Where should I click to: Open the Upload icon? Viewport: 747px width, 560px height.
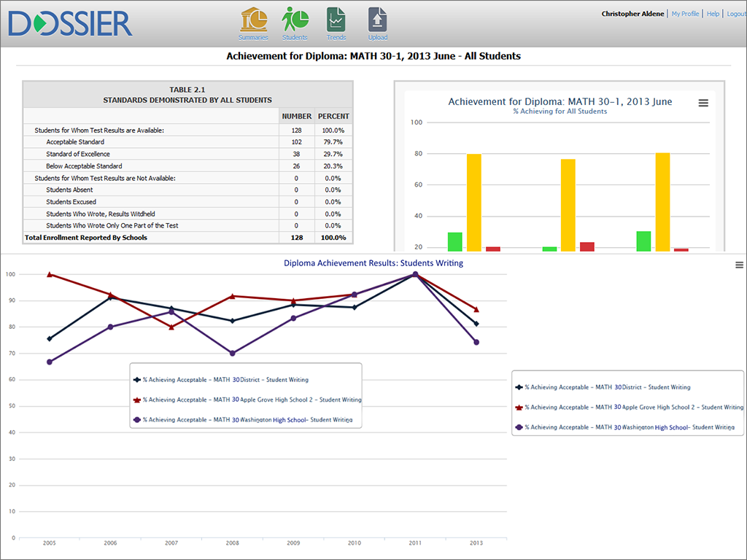click(x=377, y=20)
